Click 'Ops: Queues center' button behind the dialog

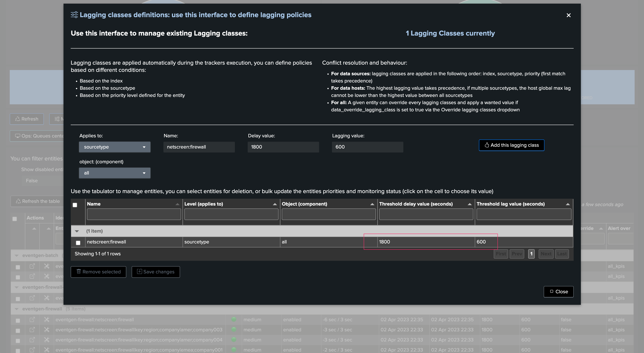click(x=37, y=136)
